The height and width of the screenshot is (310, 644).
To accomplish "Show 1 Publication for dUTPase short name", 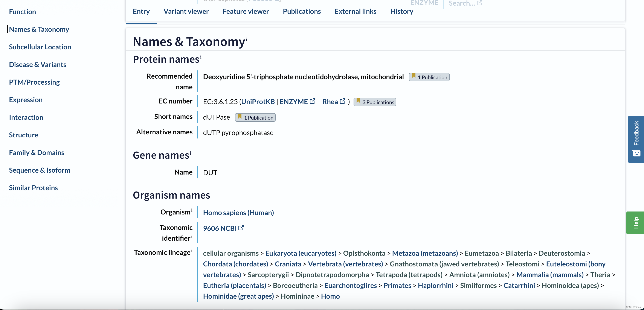I will (255, 117).
